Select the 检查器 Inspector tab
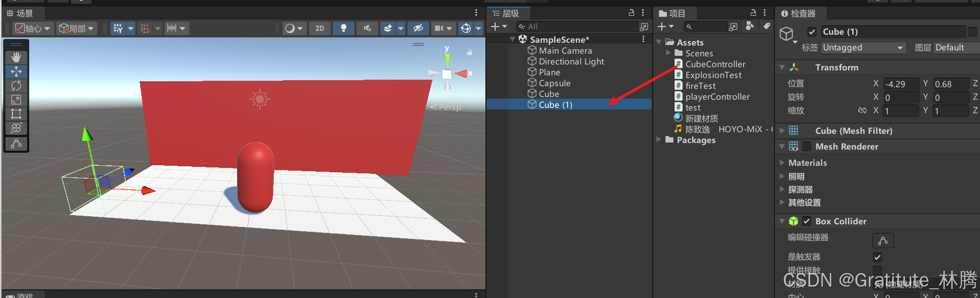 point(799,13)
